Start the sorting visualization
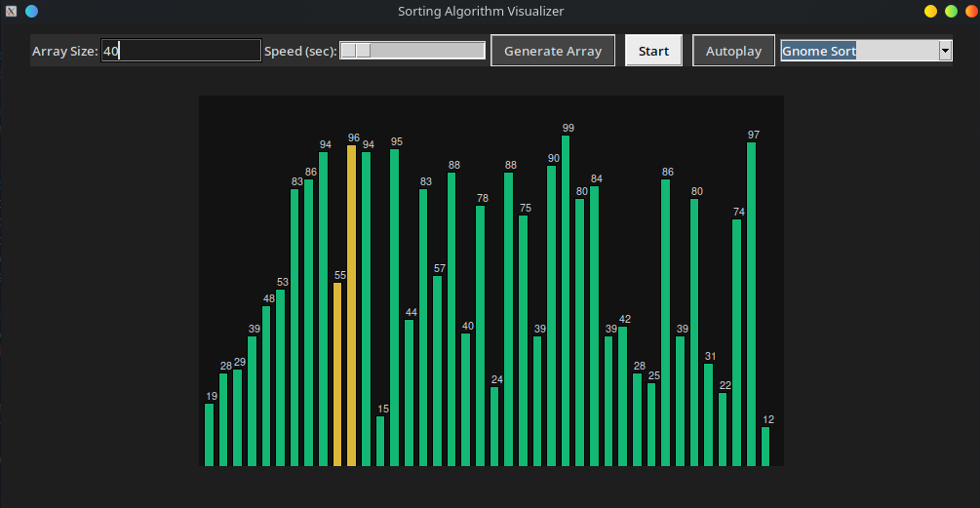 [653, 51]
